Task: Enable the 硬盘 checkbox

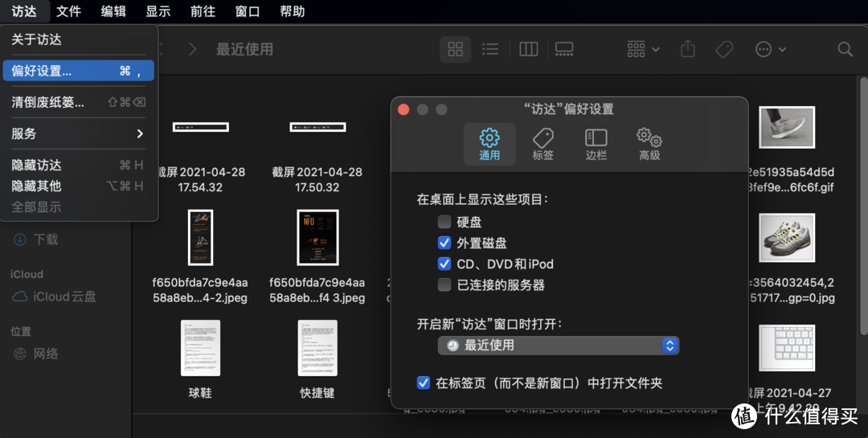Action: tap(444, 222)
